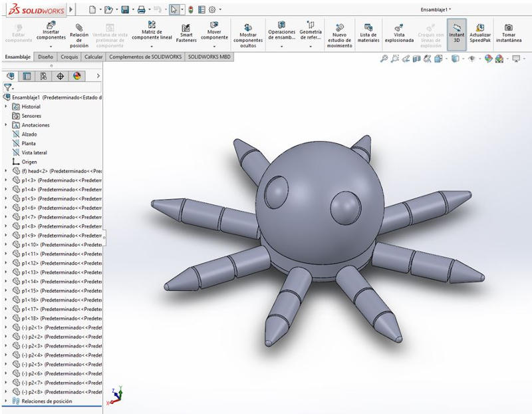This screenshot has width=532, height=414.
Task: Click Geometría de referencia button
Action: (311, 30)
